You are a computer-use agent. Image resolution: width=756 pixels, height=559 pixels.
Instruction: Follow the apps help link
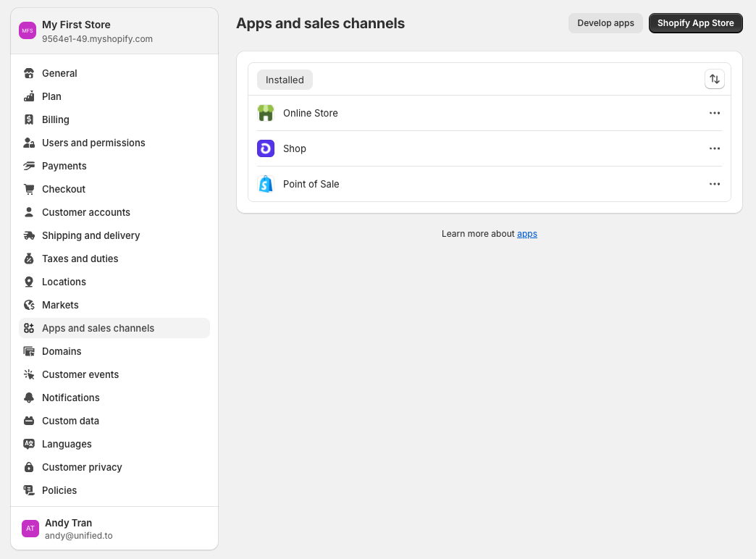click(x=527, y=234)
